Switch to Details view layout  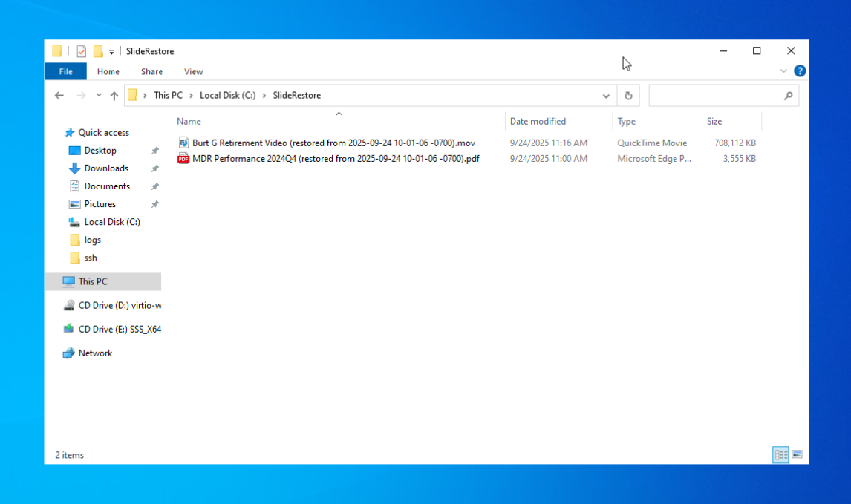(x=780, y=454)
